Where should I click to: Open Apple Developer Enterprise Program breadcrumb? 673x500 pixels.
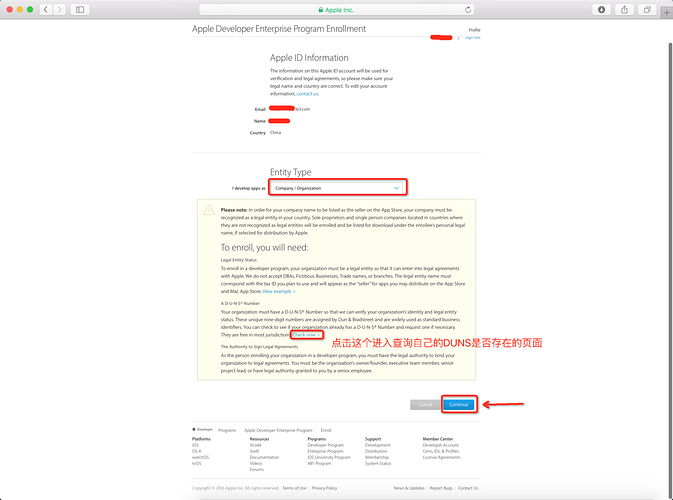click(x=278, y=430)
